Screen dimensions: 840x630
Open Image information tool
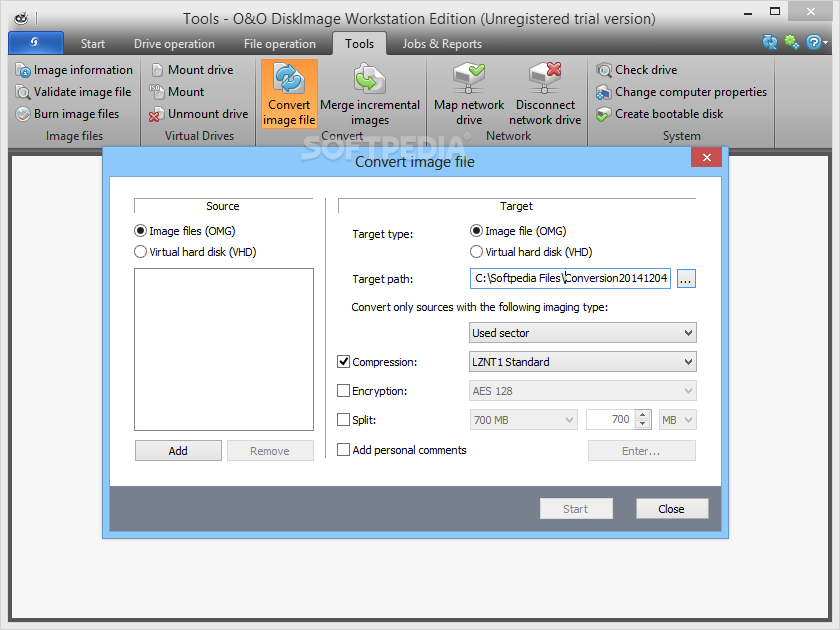point(74,70)
